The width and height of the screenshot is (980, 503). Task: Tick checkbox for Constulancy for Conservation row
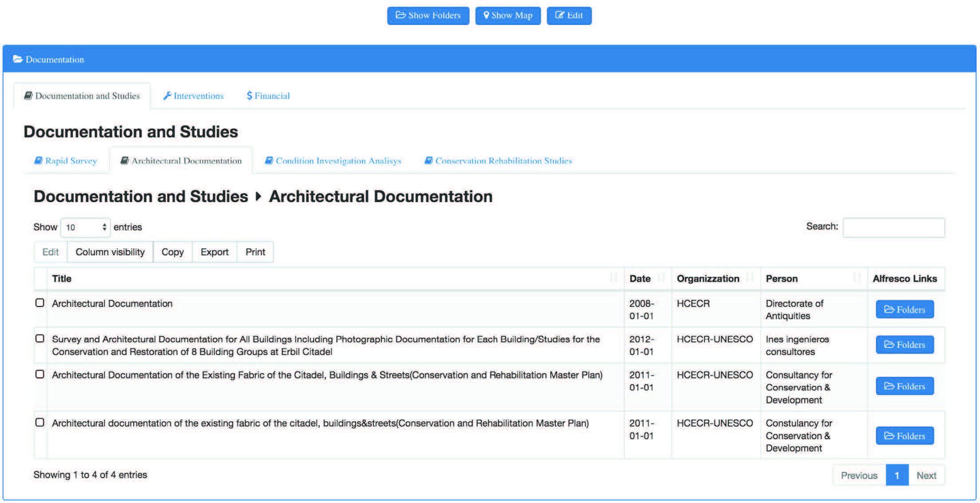pos(40,422)
